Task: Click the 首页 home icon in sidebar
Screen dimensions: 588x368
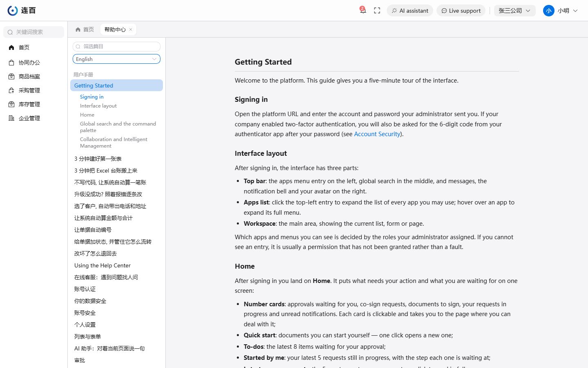Action: click(x=11, y=47)
